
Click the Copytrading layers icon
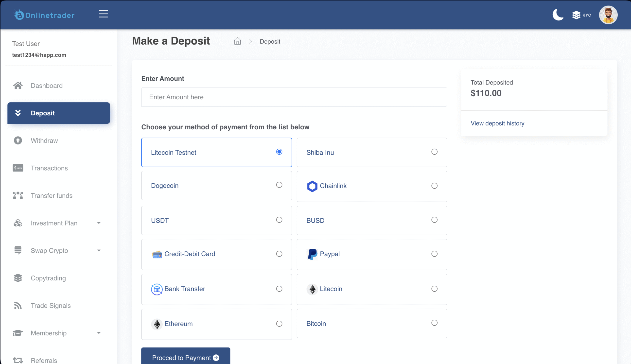point(18,278)
